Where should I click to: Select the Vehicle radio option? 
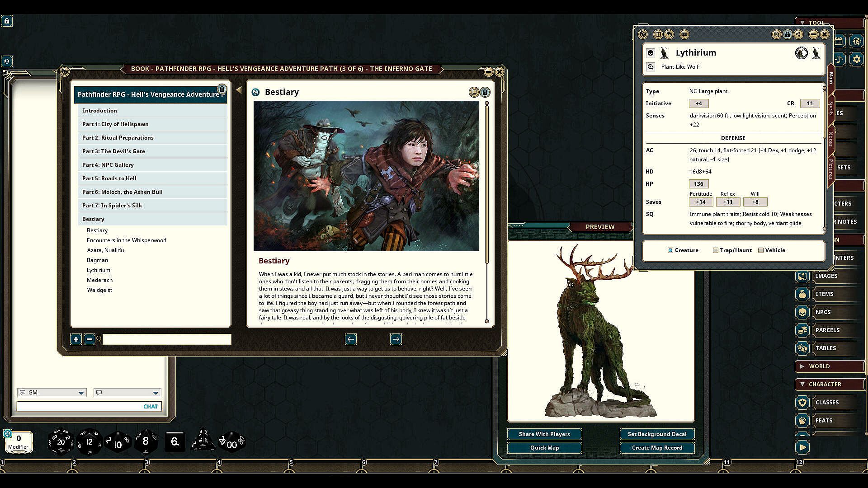[761, 250]
